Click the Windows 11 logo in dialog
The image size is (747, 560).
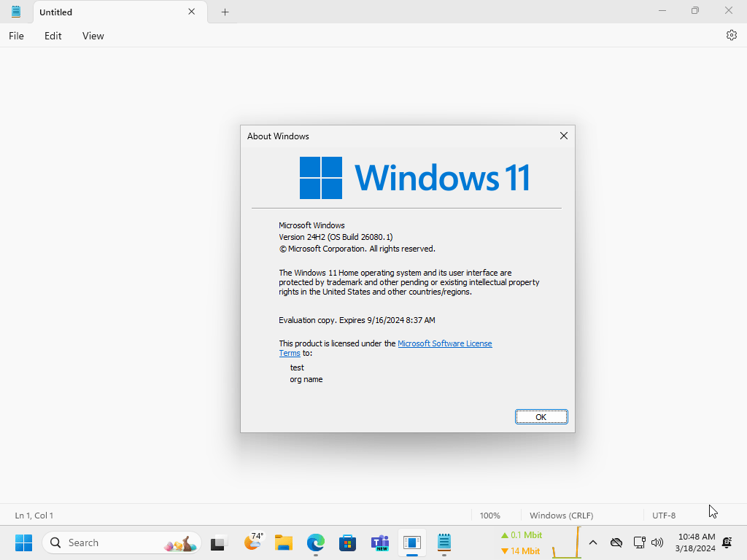[414, 178]
